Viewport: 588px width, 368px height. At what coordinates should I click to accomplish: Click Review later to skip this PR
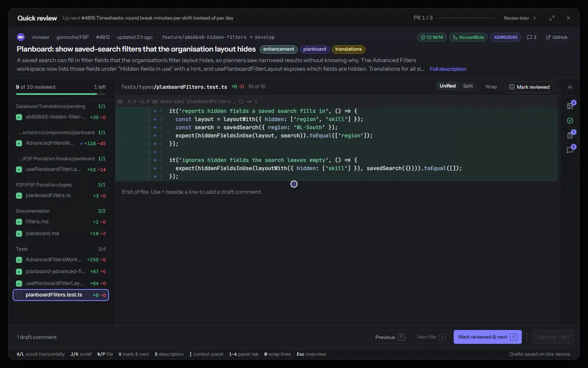click(519, 18)
